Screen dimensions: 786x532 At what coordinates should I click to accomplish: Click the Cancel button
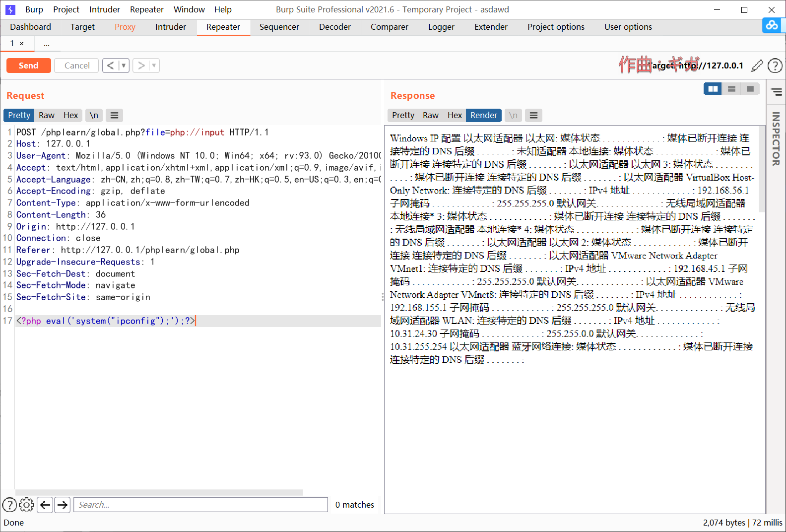click(77, 66)
